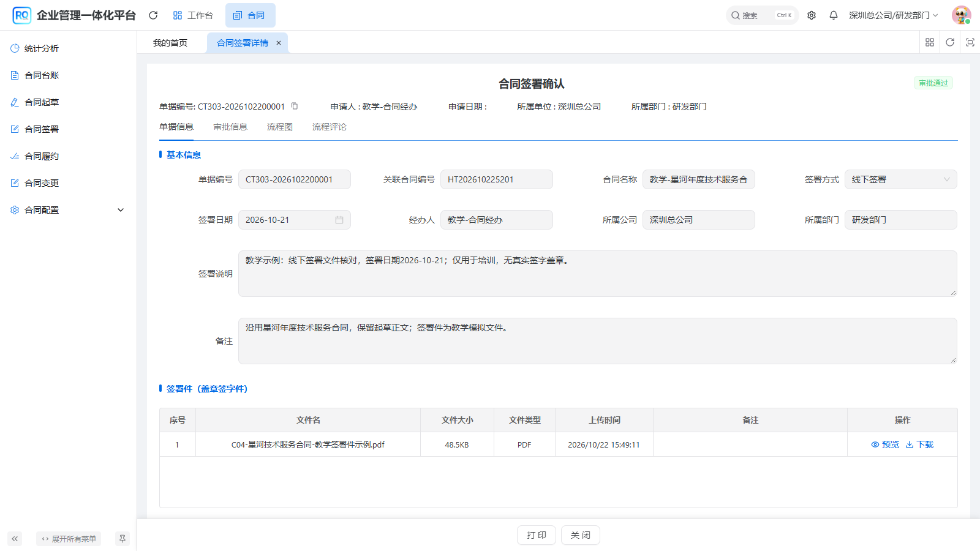Click the 签署说明 text area
980x551 pixels.
point(598,274)
